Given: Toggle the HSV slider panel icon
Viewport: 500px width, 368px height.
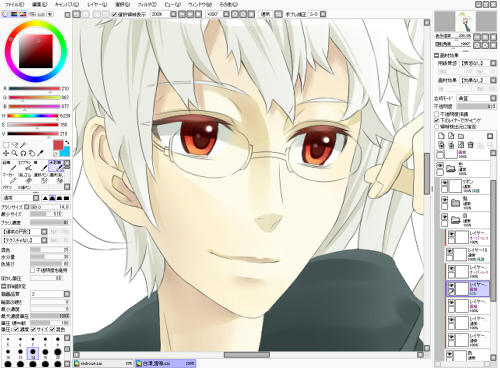Looking at the screenshot, I should pyautogui.click(x=23, y=14).
